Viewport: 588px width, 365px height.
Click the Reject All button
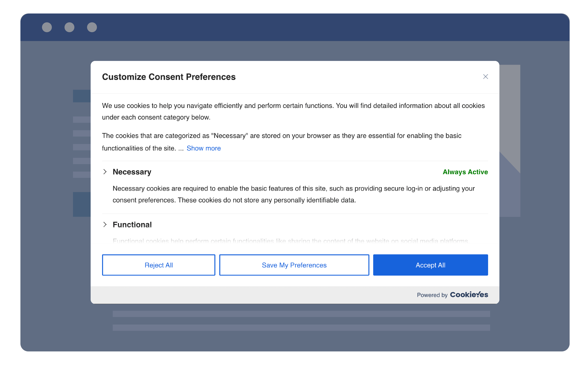pyautogui.click(x=158, y=265)
